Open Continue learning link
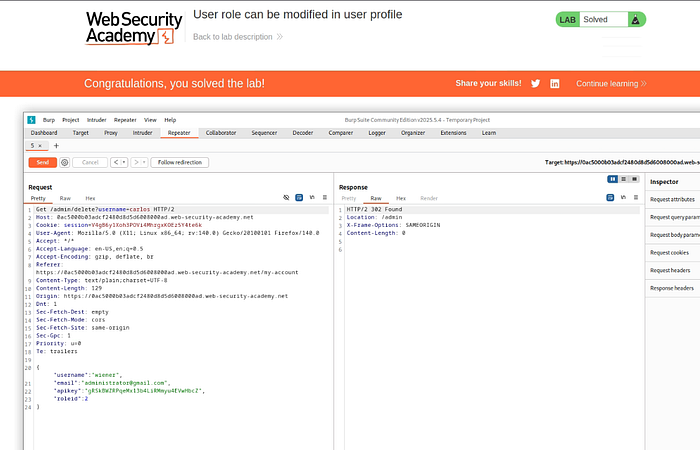This screenshot has height=450, width=700. coord(611,83)
